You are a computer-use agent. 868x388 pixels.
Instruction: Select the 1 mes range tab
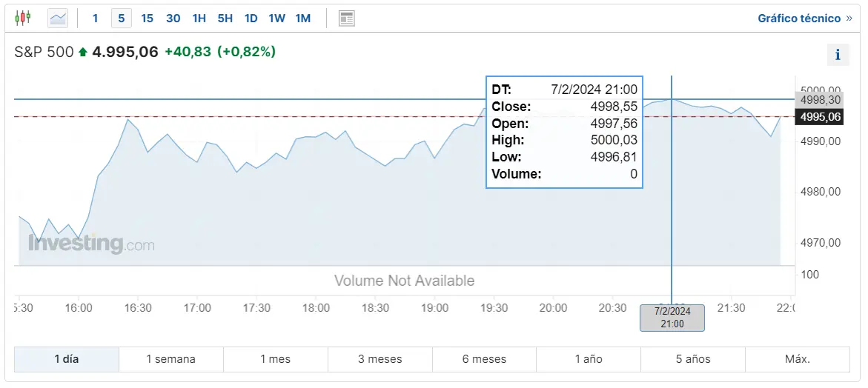[276, 359]
